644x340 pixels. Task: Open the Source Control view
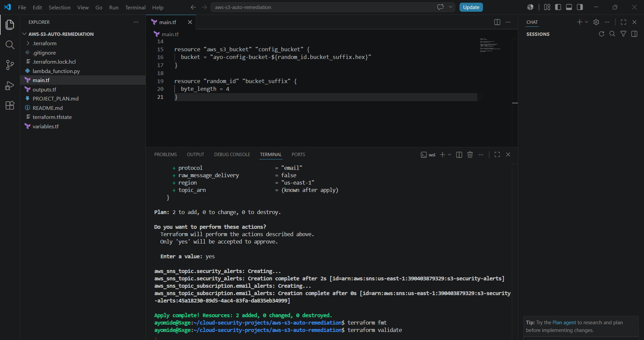pos(10,65)
